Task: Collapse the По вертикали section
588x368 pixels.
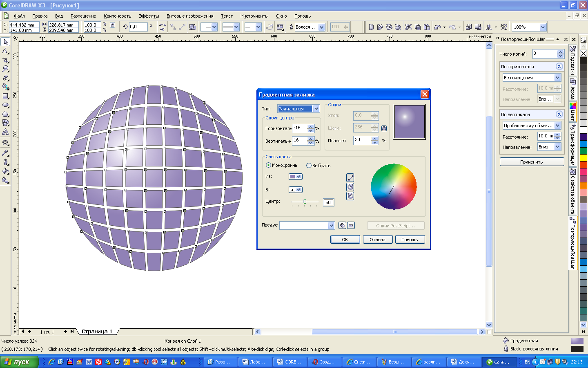Action: point(559,114)
